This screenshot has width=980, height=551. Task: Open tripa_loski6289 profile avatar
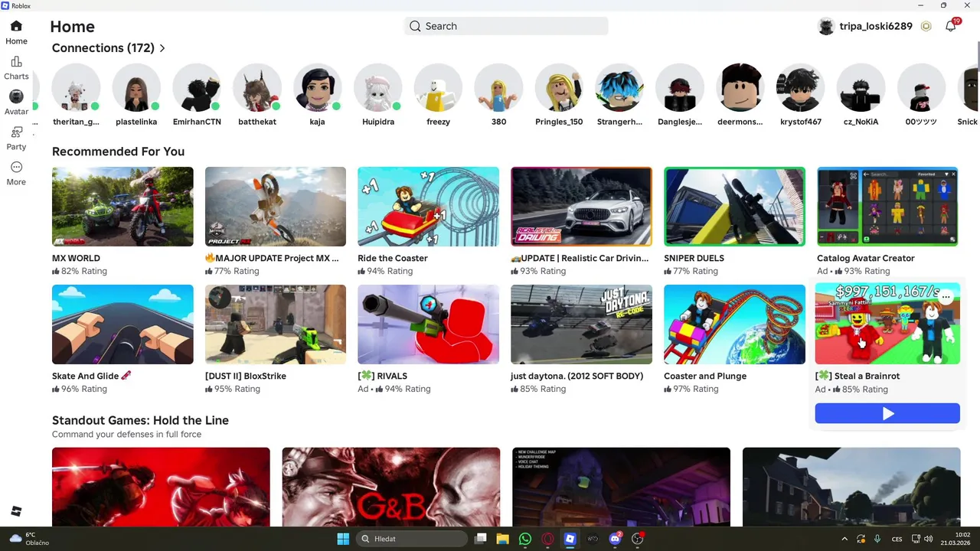click(826, 26)
